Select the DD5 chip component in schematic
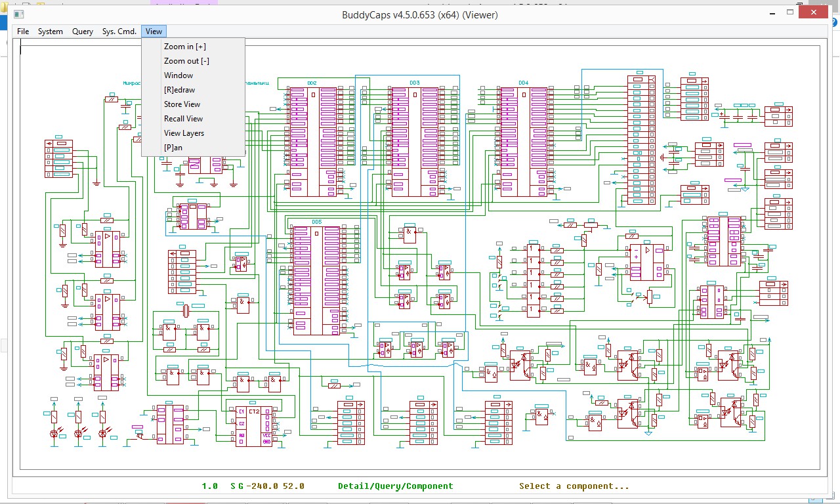 tap(316, 280)
